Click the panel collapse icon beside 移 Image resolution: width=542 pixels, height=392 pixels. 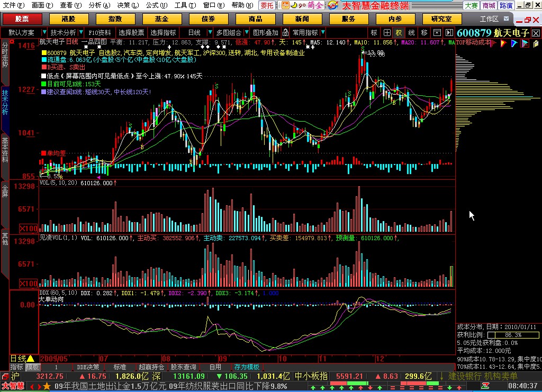click(x=437, y=32)
